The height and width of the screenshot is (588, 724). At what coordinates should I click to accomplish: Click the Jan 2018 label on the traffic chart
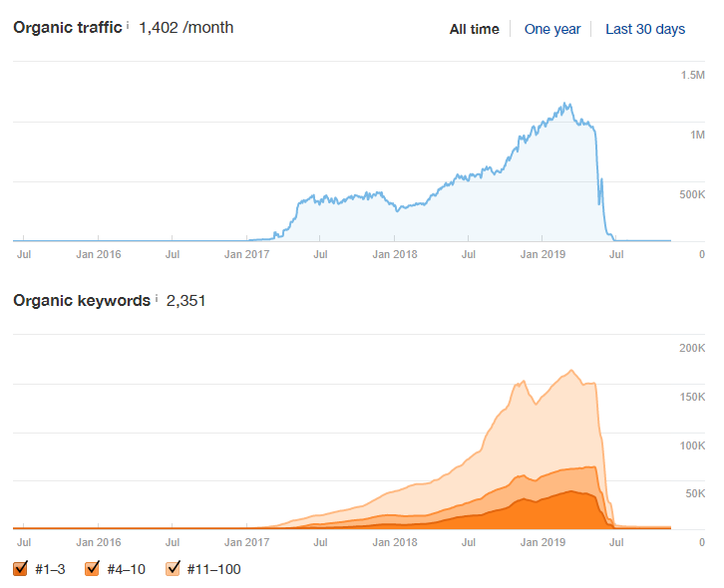click(x=395, y=254)
